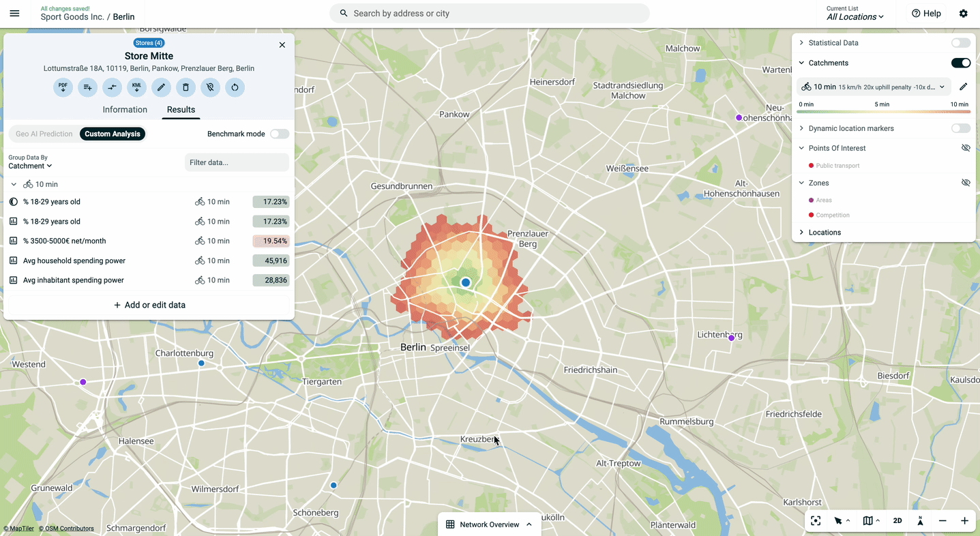Click the half-circle icon beside the first % 18-29 years old
The height and width of the screenshot is (536, 980).
(x=14, y=202)
